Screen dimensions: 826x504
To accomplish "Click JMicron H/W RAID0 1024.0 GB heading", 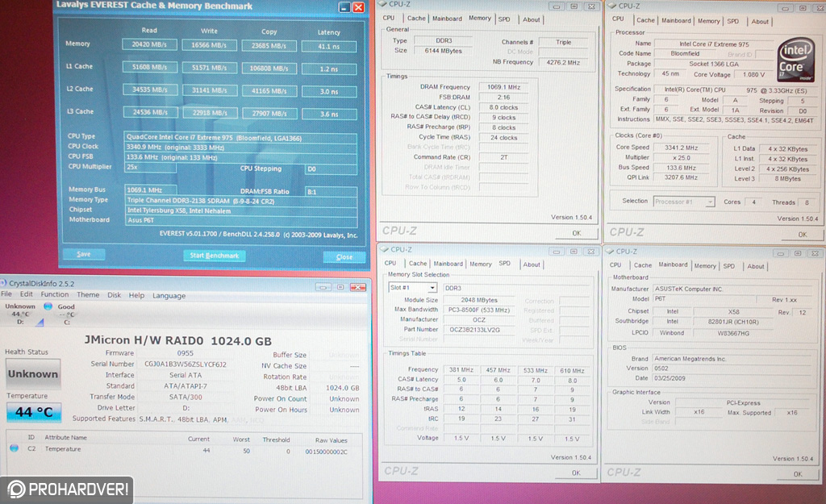I will (178, 340).
